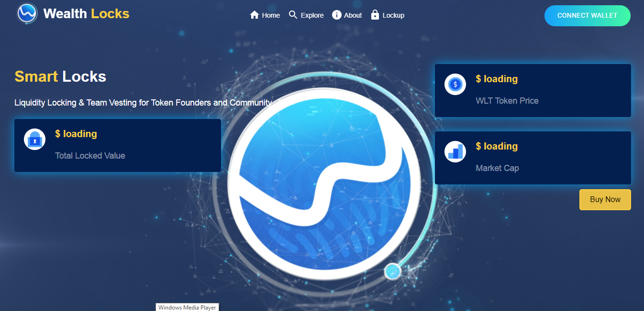Click the glowing orb on the circular ring

point(392,271)
